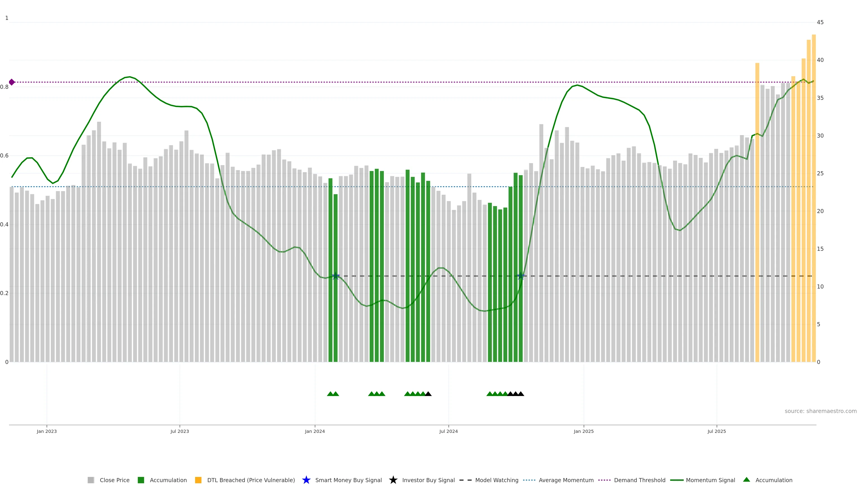Click the purple diamond Demand Threshold marker

coord(12,82)
